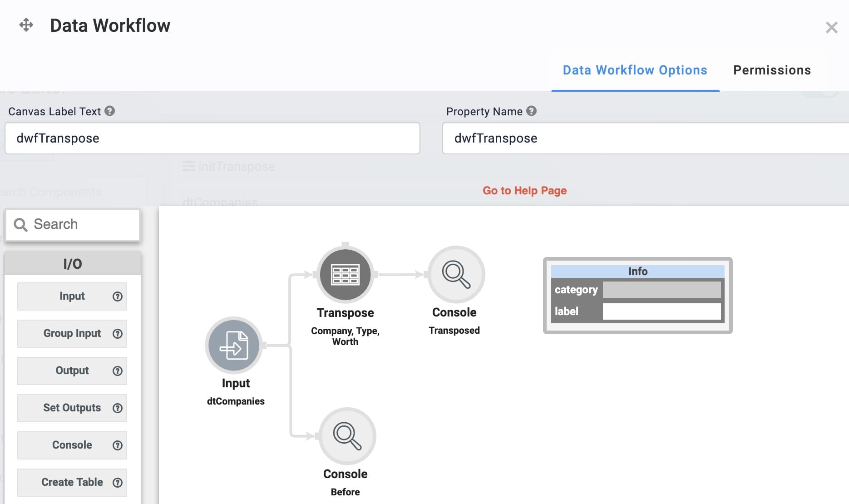Screen dimensions: 849x504
Task: Open help icon for Input operator
Action: (x=118, y=296)
